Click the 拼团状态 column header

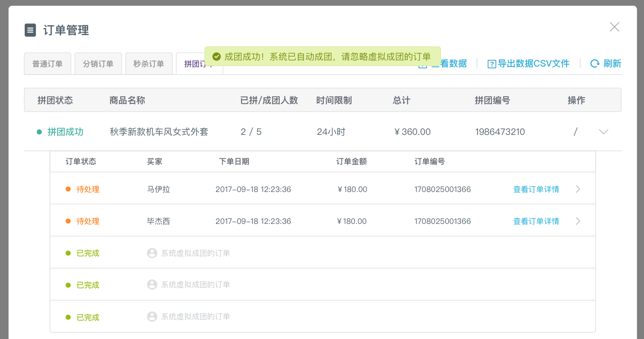(x=55, y=100)
